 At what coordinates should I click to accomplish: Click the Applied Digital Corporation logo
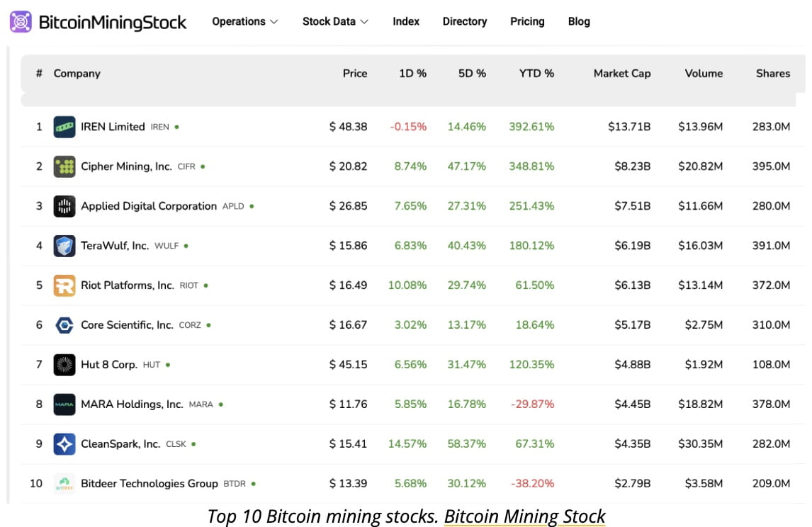[64, 206]
